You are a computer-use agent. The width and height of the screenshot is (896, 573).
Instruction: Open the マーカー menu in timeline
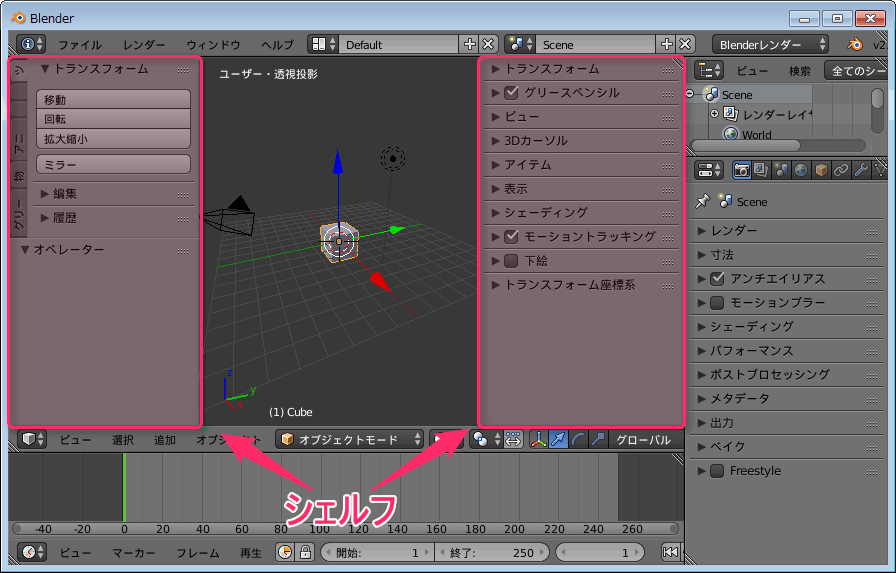point(134,552)
